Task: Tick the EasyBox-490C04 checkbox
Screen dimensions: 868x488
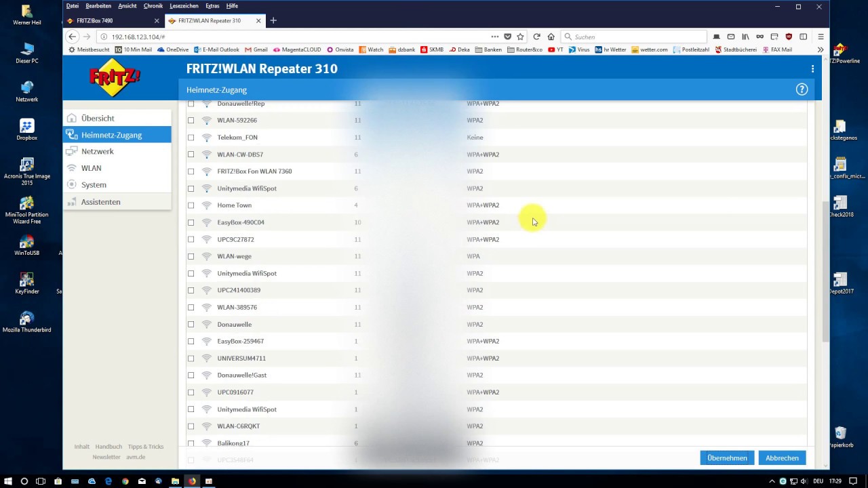Action: (191, 222)
